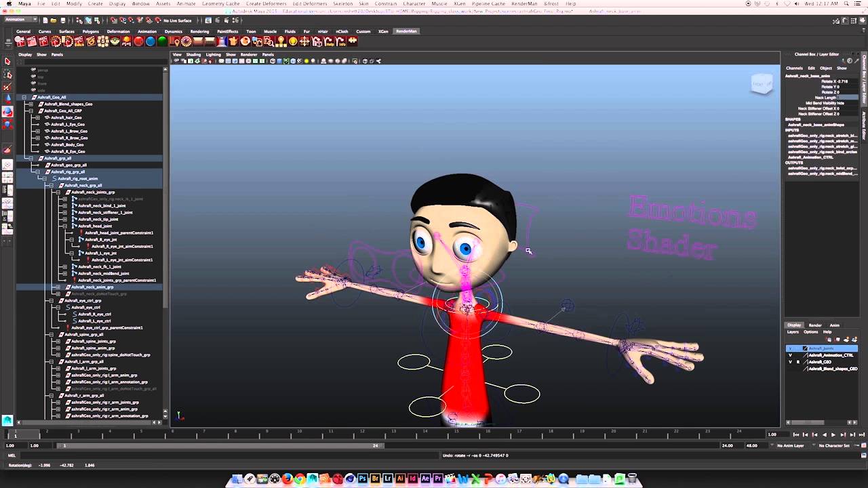Click the red sphere shelf icon
This screenshot has width=868, height=488.
click(x=138, y=41)
